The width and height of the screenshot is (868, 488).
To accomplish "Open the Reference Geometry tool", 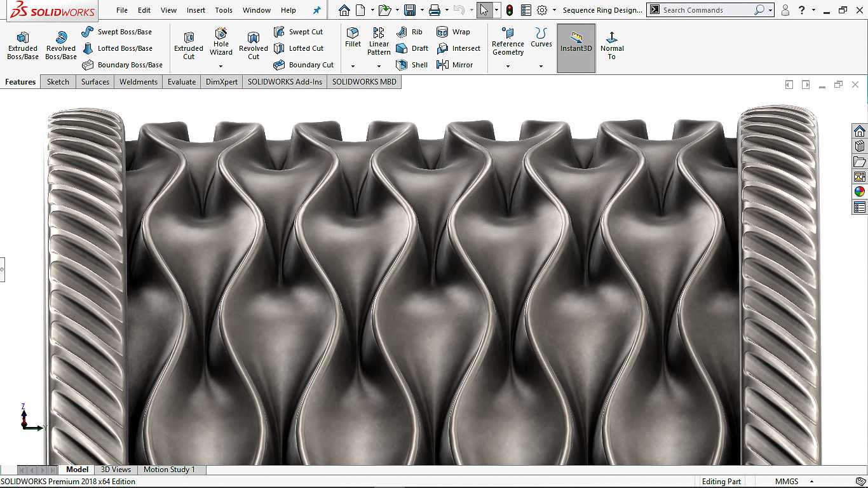I will [508, 42].
